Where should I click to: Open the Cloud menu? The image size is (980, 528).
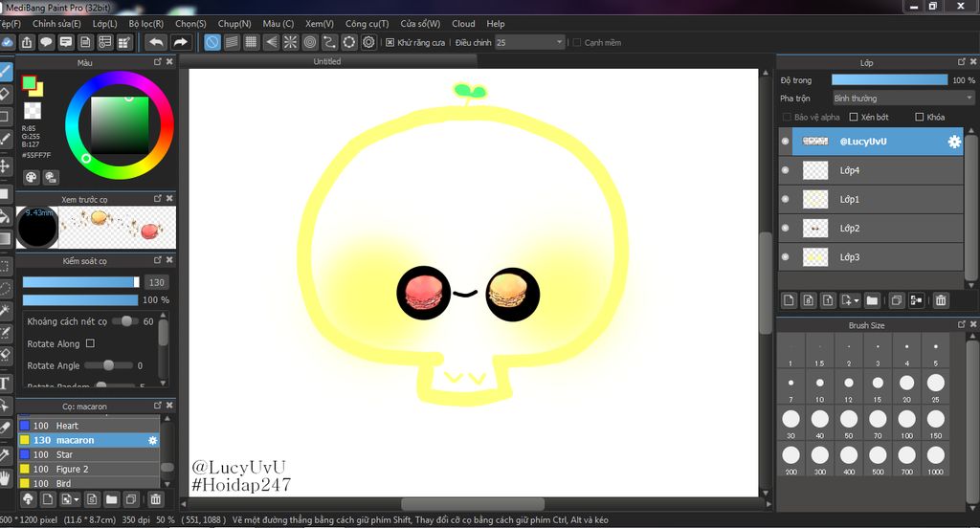pyautogui.click(x=464, y=24)
